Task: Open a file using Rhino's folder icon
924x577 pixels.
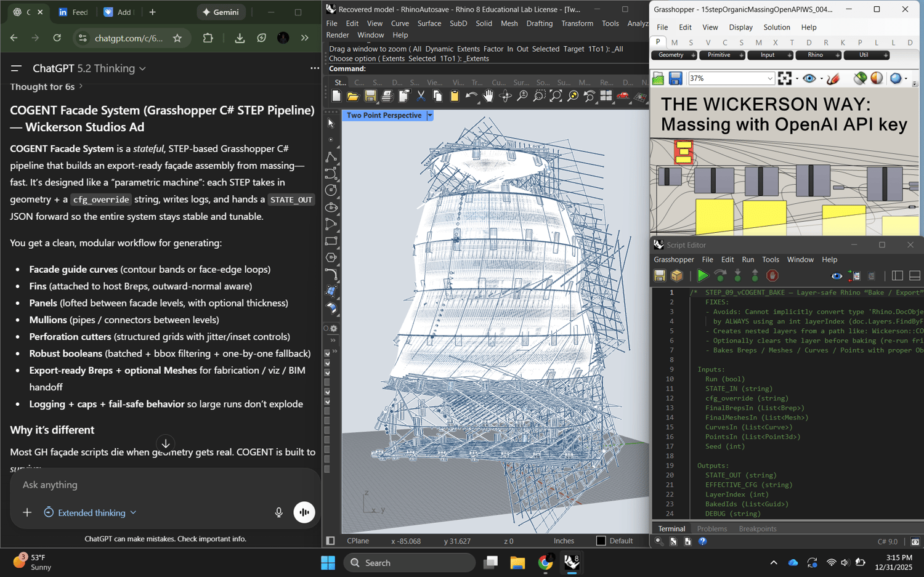Action: (353, 96)
